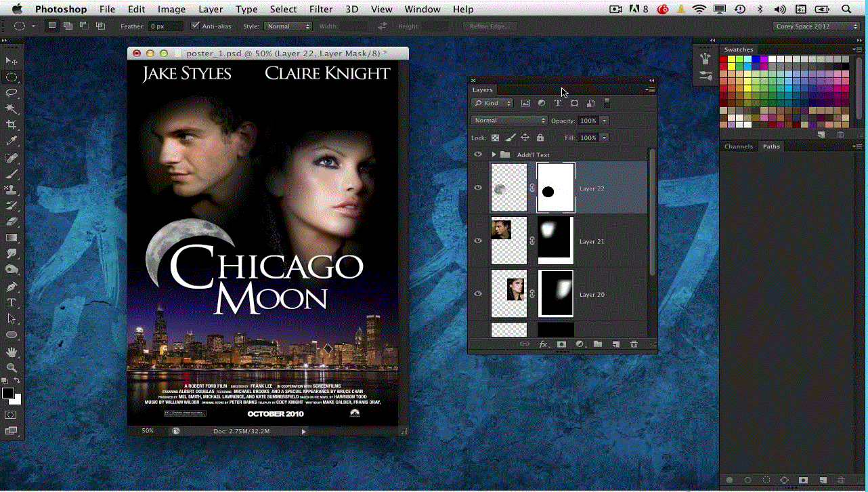Select the Move tool
This screenshot has width=868, height=492.
tap(12, 61)
